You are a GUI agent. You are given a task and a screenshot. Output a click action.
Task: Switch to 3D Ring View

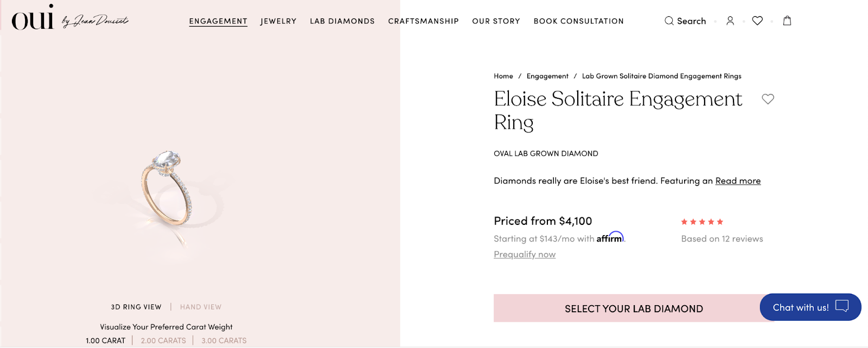click(x=136, y=307)
